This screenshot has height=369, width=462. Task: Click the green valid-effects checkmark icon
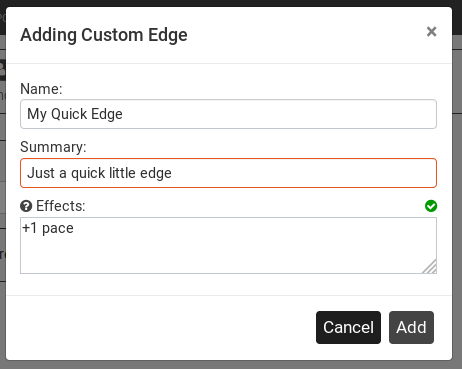click(431, 206)
